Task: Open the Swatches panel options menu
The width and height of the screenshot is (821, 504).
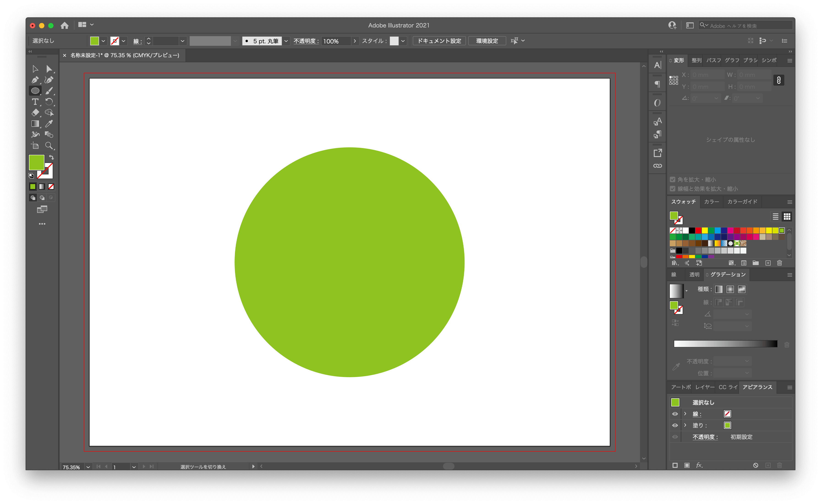Action: coord(789,202)
